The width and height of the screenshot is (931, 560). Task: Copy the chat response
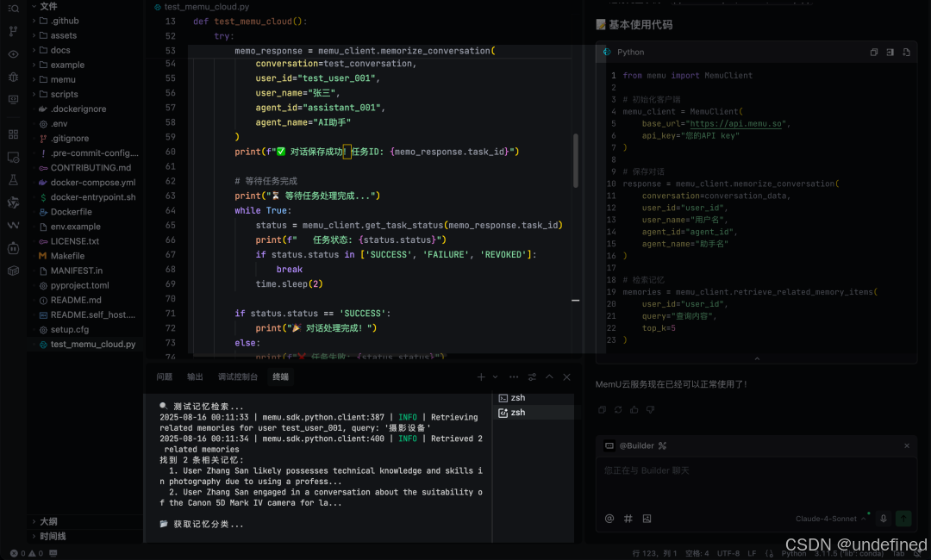(602, 409)
